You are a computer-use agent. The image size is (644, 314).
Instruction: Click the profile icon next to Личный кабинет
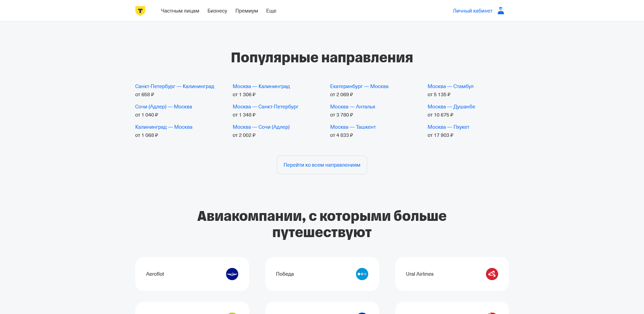[501, 11]
